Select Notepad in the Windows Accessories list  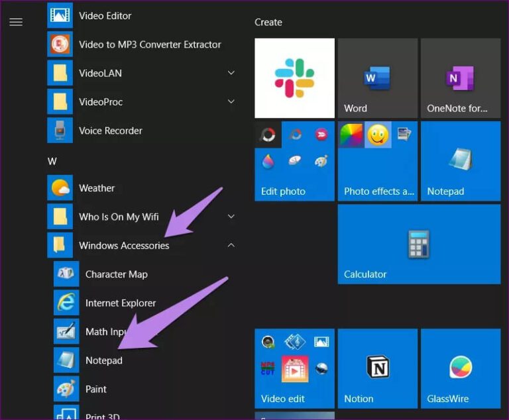103,360
